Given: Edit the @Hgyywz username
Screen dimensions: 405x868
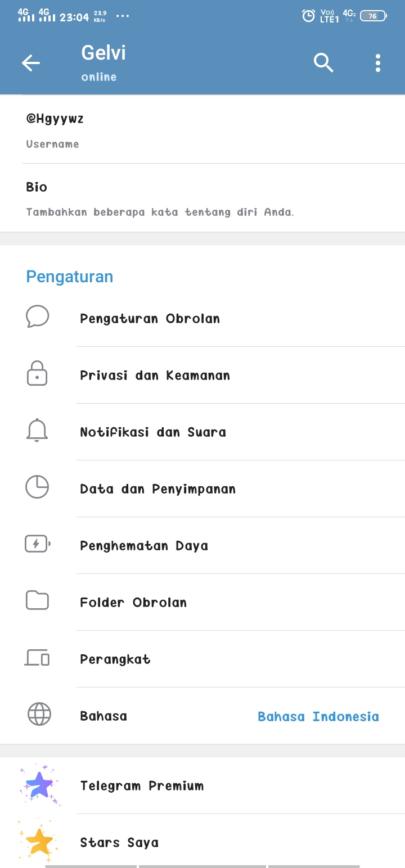Looking at the screenshot, I should pos(55,119).
